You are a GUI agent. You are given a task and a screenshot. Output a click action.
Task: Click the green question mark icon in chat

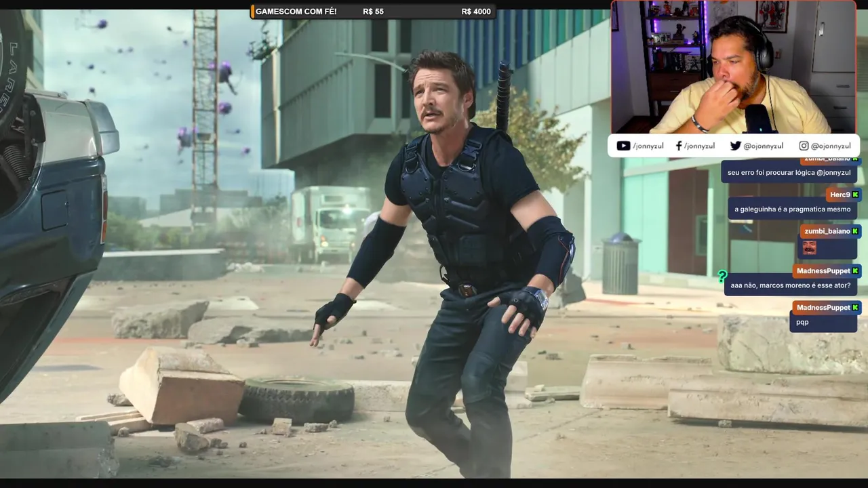pos(722,277)
